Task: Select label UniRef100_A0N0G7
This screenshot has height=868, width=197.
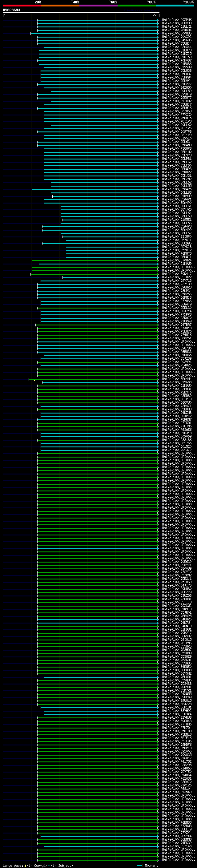Action: coord(177,60)
